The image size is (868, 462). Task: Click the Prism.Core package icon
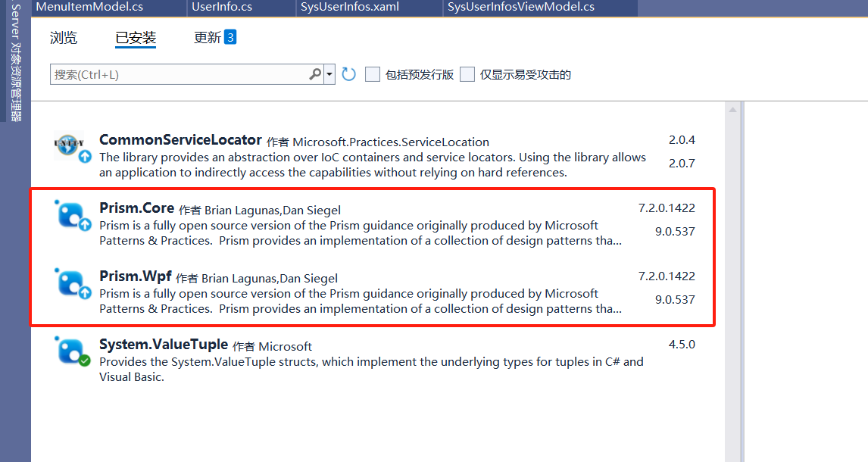point(73,215)
